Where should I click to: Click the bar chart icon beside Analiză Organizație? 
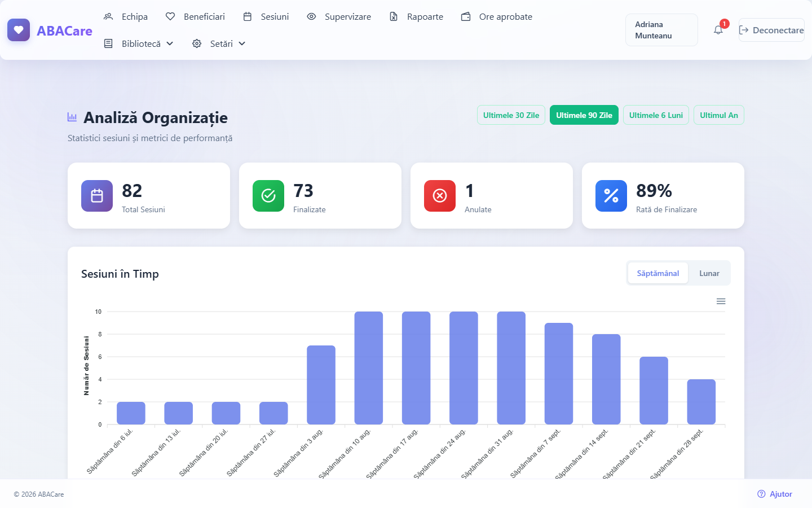point(72,117)
